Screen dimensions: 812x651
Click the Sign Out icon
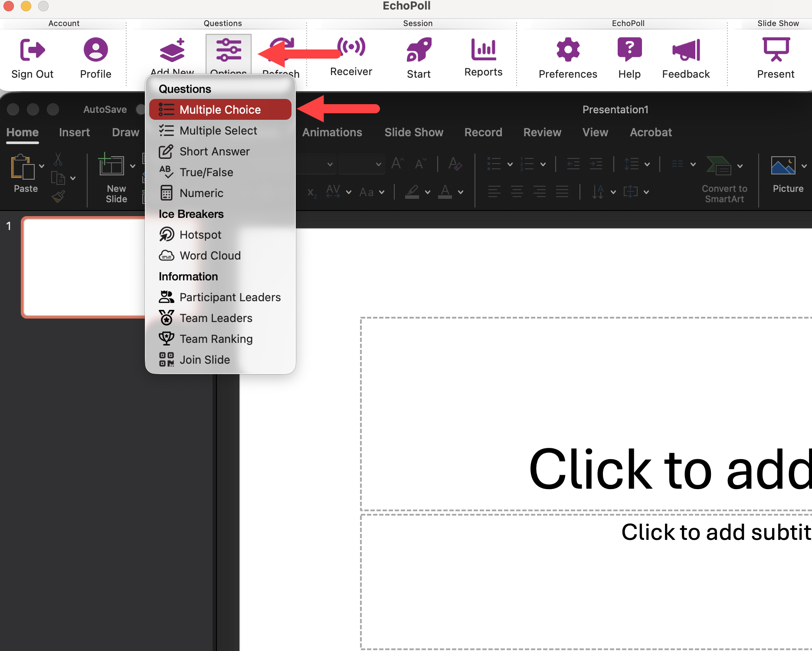[x=33, y=49]
